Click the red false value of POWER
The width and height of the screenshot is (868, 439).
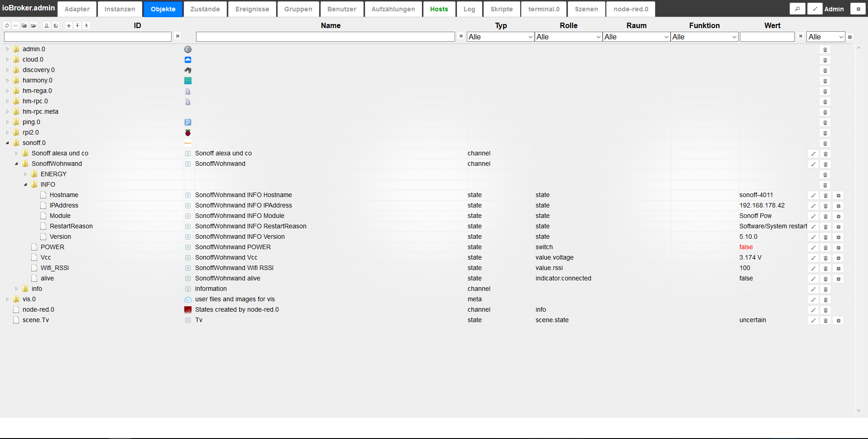click(x=746, y=247)
